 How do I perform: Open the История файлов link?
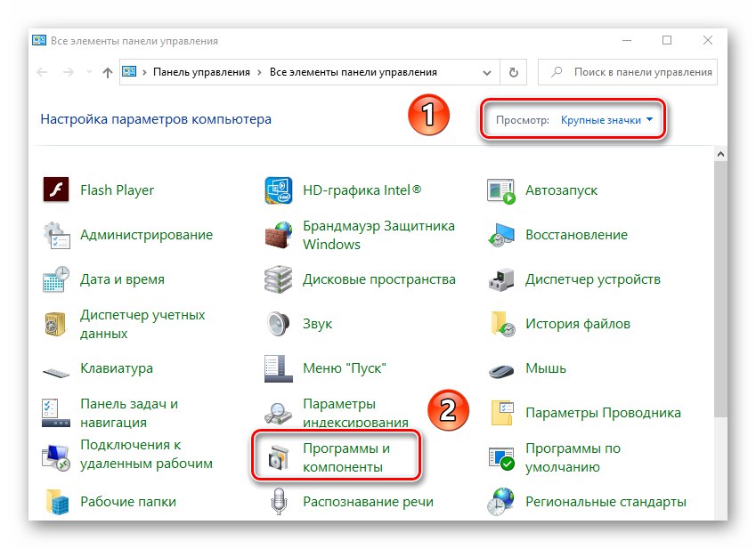578,324
